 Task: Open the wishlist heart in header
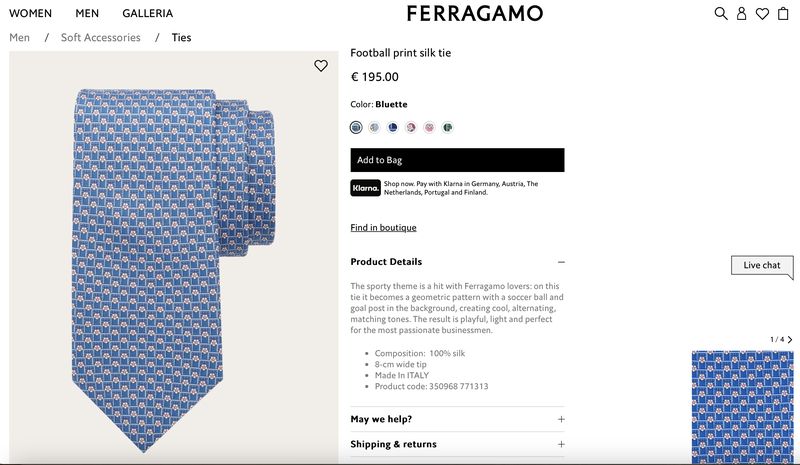762,14
